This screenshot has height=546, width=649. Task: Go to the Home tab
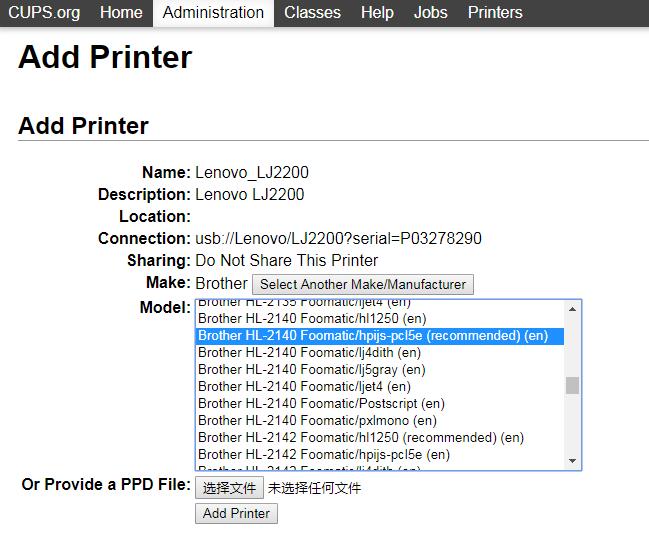coord(121,12)
